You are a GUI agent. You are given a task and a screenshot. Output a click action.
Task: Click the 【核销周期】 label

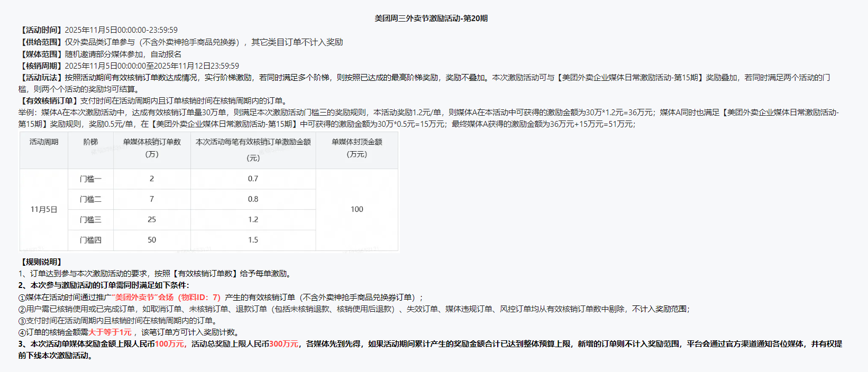[x=41, y=66]
